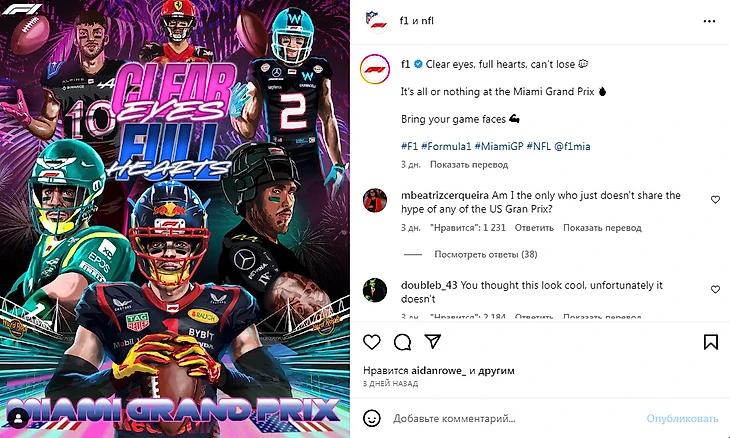730x438 pixels.
Task: Share post via paper plane icon
Action: (x=433, y=342)
